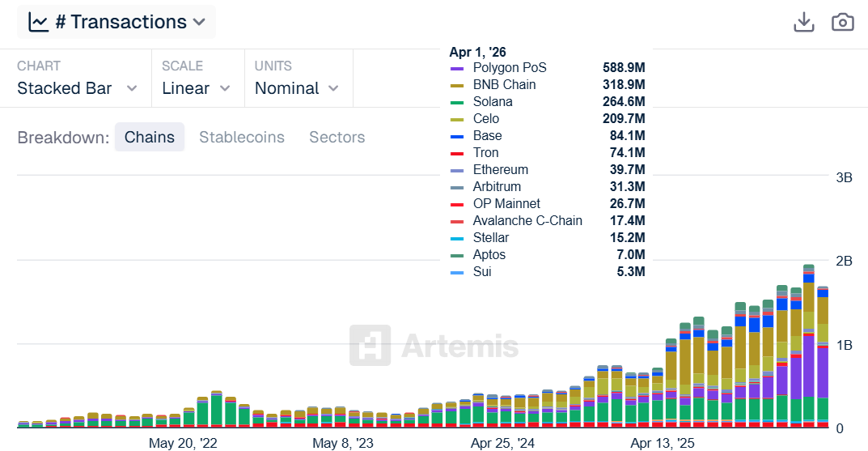Click the BNB Chain legend swatch
Viewport: 868px width, 451px height.
coord(457,86)
